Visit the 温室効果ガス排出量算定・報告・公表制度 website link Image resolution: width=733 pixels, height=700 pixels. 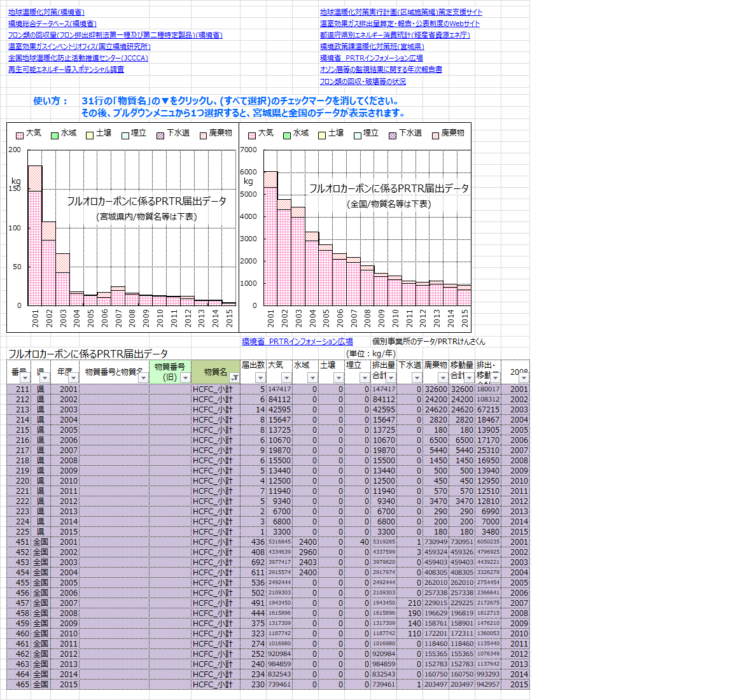[400, 24]
